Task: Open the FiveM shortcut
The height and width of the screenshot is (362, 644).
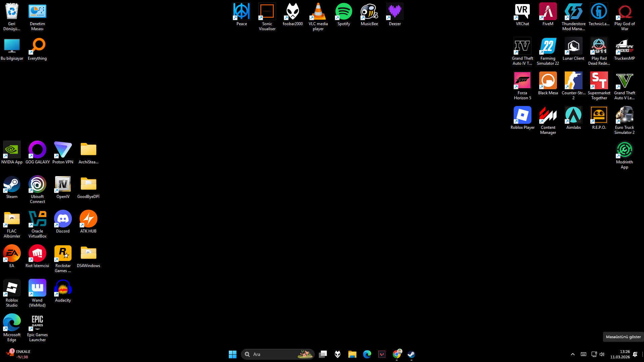Action: pyautogui.click(x=548, y=14)
